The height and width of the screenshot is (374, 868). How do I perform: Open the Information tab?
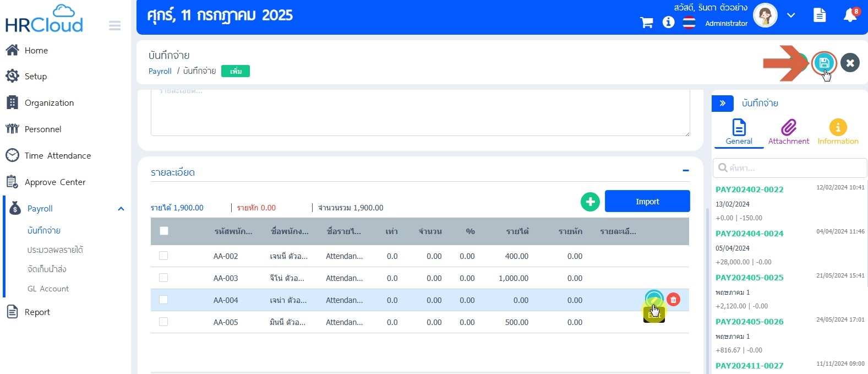(x=838, y=132)
